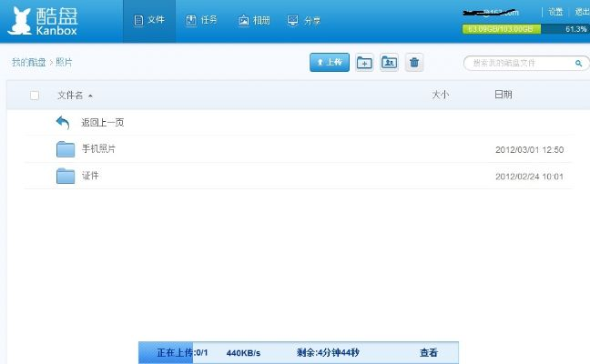This screenshot has width=590, height=364.
Task: Open the 手机照片 folder icon
Action: (66, 149)
